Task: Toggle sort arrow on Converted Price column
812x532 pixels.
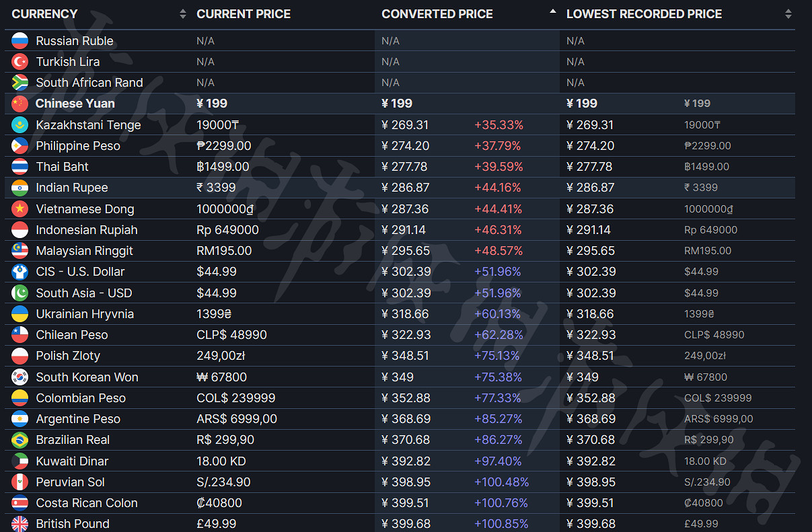Action: pyautogui.click(x=553, y=12)
